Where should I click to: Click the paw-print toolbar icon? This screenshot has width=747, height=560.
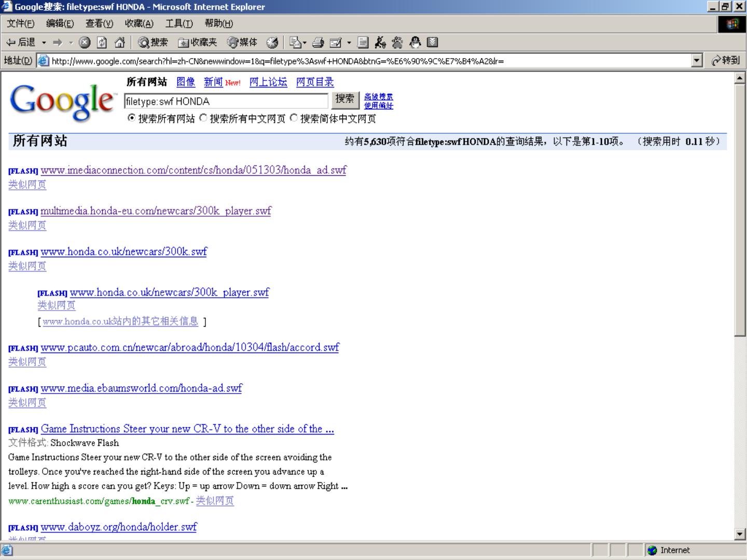coord(398,43)
